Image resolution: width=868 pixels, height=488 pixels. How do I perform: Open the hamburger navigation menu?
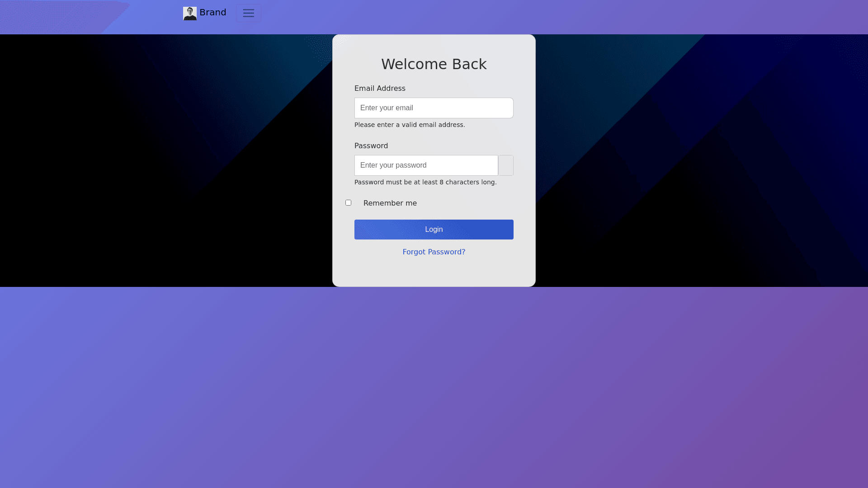click(248, 13)
